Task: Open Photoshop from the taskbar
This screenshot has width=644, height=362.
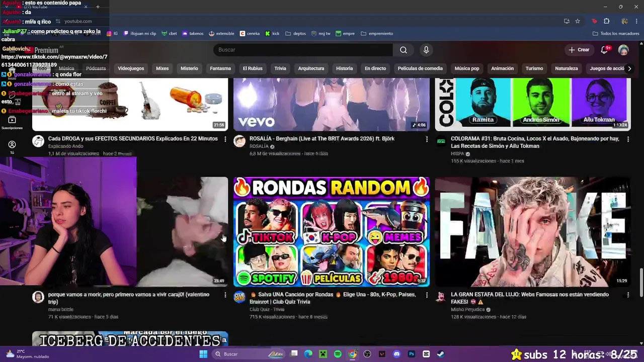Action: pyautogui.click(x=412, y=354)
